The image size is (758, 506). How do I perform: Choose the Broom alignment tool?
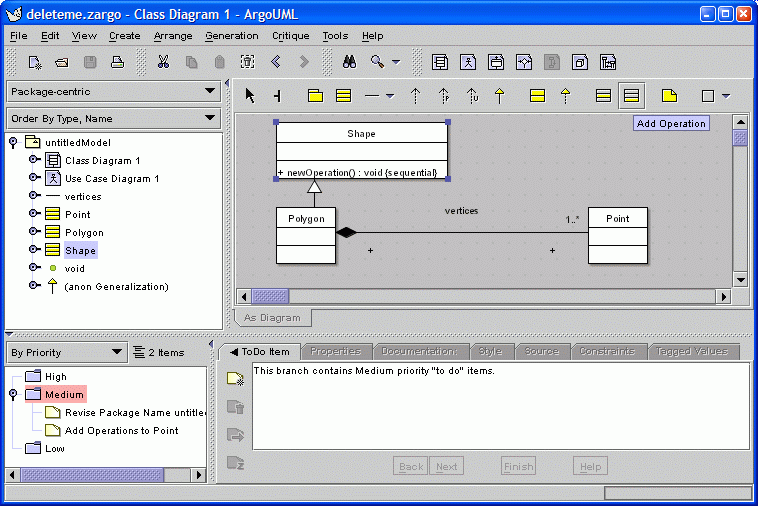click(x=277, y=96)
